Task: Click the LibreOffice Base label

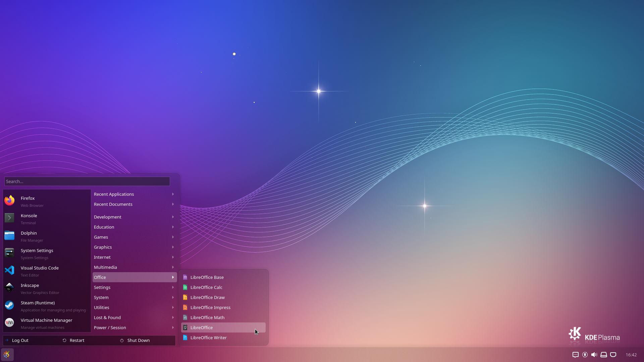Action: coord(207,277)
